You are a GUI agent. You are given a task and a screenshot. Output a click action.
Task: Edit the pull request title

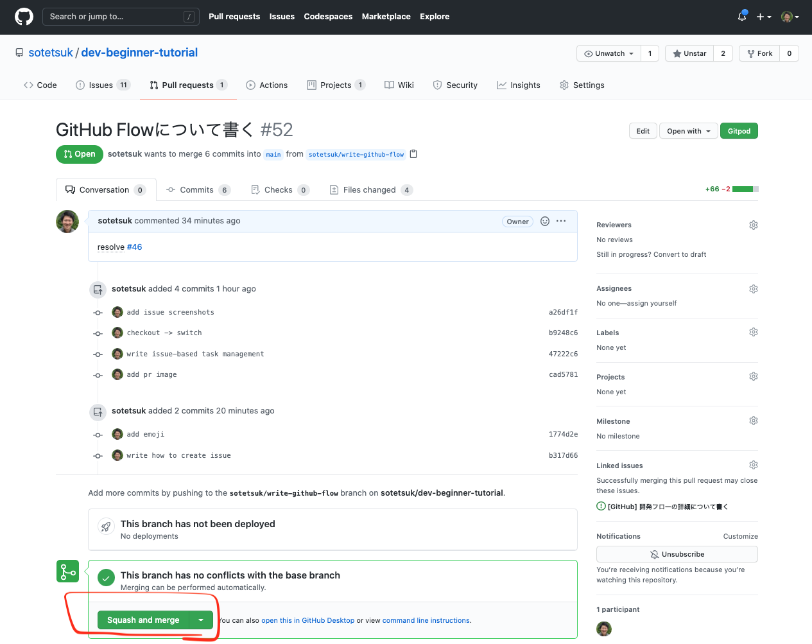pos(643,131)
